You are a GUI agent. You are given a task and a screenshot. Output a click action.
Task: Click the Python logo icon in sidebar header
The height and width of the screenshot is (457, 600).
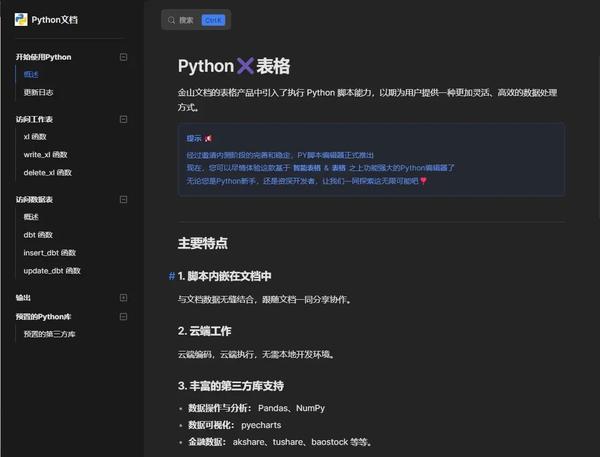coord(21,19)
